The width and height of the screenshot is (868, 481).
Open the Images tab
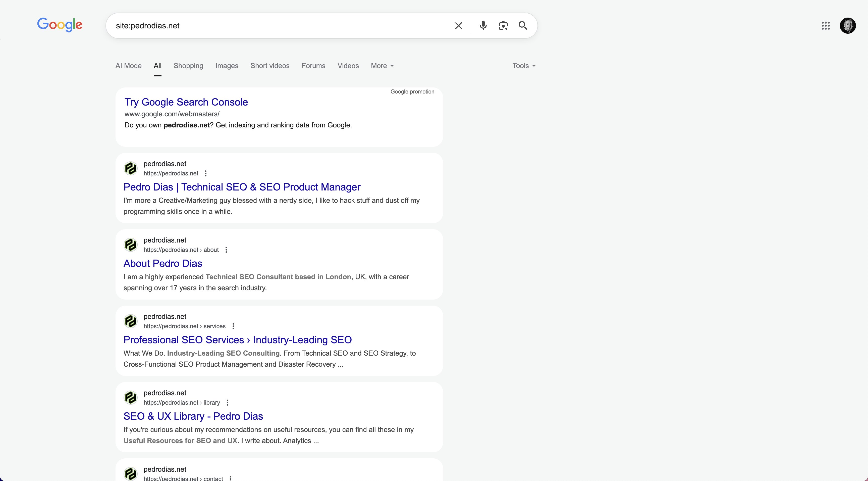click(227, 66)
